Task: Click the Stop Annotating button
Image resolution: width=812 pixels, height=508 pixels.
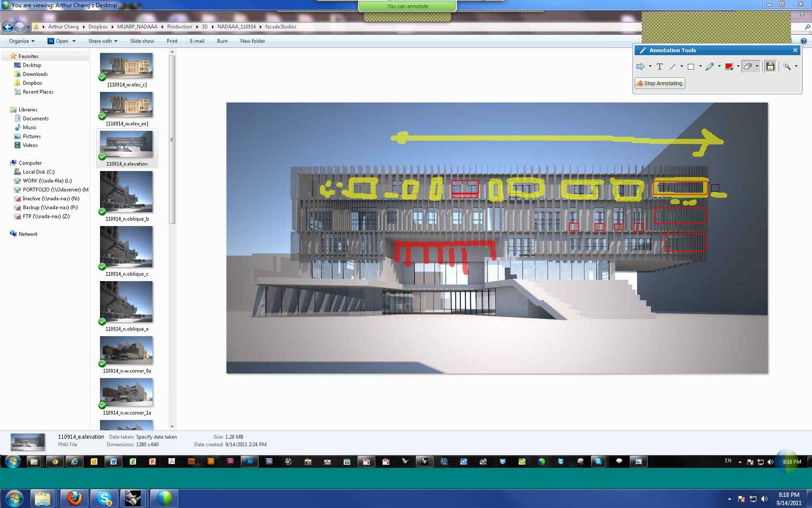Action: pos(660,83)
